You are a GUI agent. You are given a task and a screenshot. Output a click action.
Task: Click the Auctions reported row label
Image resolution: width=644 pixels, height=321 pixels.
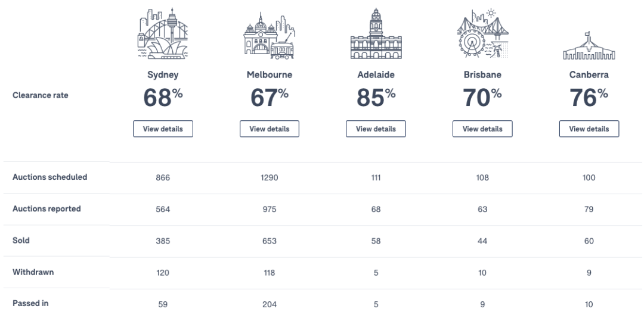pos(47,208)
